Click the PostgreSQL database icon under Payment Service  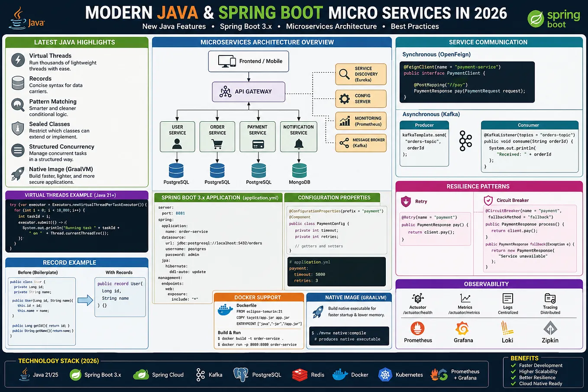[x=259, y=170]
